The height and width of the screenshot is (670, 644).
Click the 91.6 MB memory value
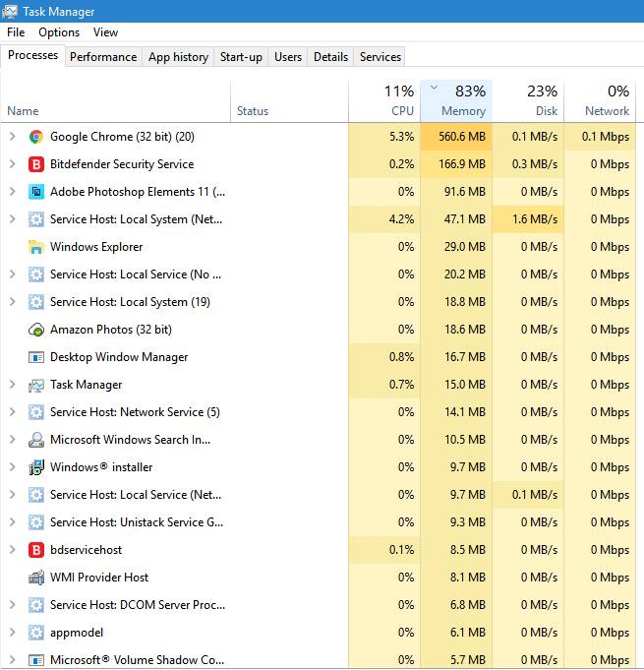point(465,192)
